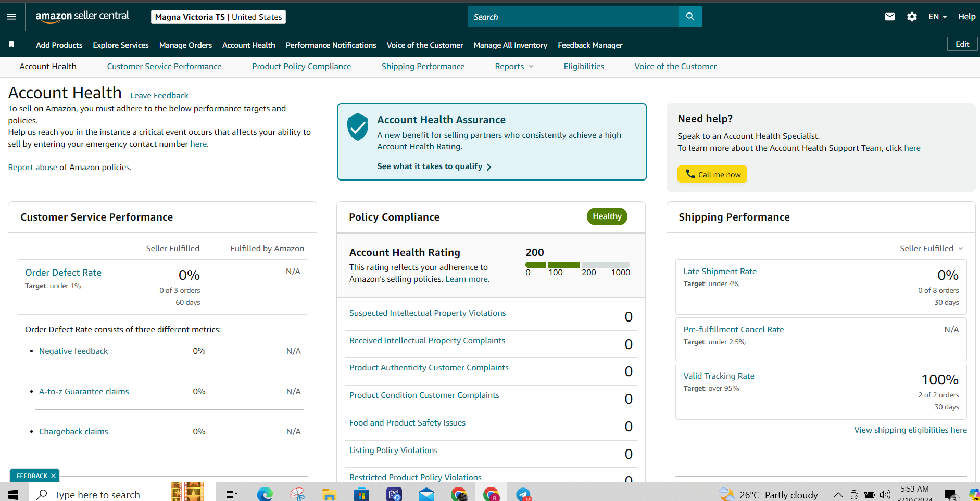Open Task View in the taskbar

click(231, 494)
